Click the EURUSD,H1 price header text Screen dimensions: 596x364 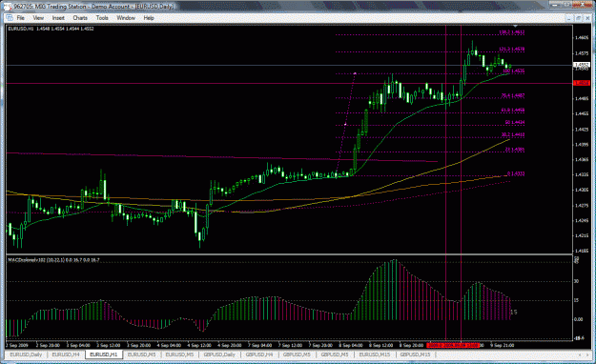(x=51, y=29)
